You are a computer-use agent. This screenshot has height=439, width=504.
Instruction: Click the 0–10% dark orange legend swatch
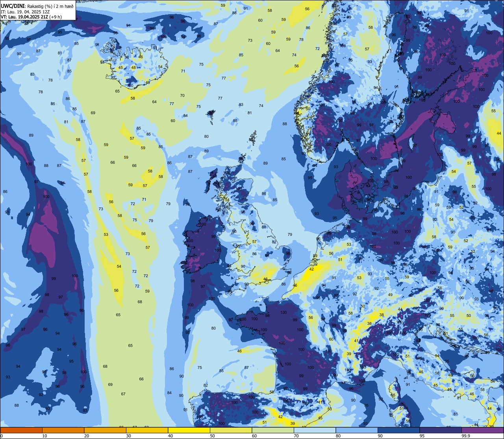pos(21,430)
